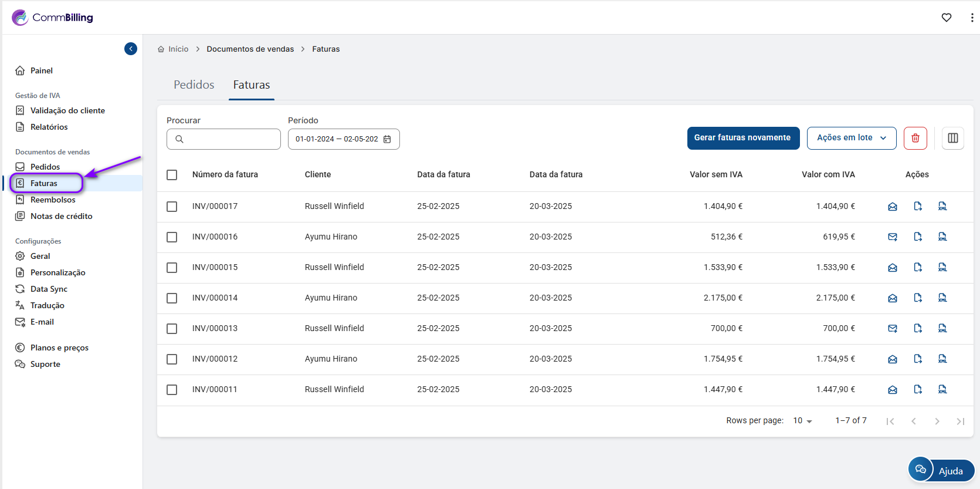The width and height of the screenshot is (980, 489).
Task: Switch to the Pedidos tab
Action: (194, 85)
